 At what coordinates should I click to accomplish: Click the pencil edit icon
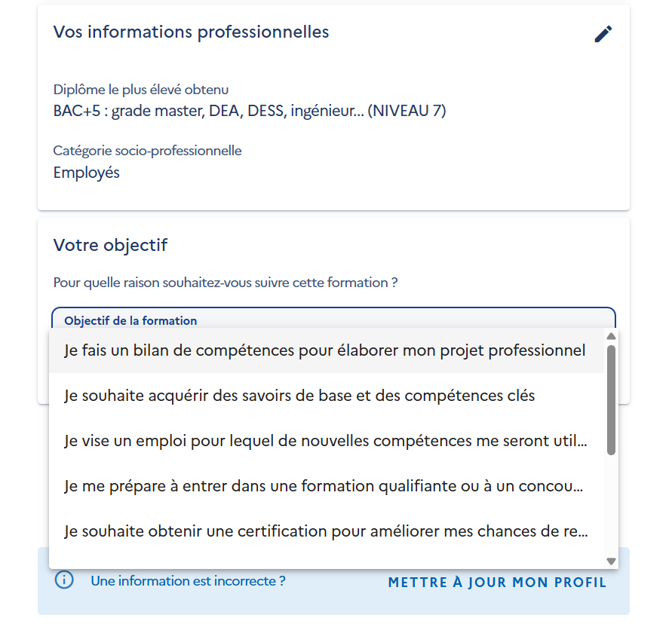(x=603, y=34)
